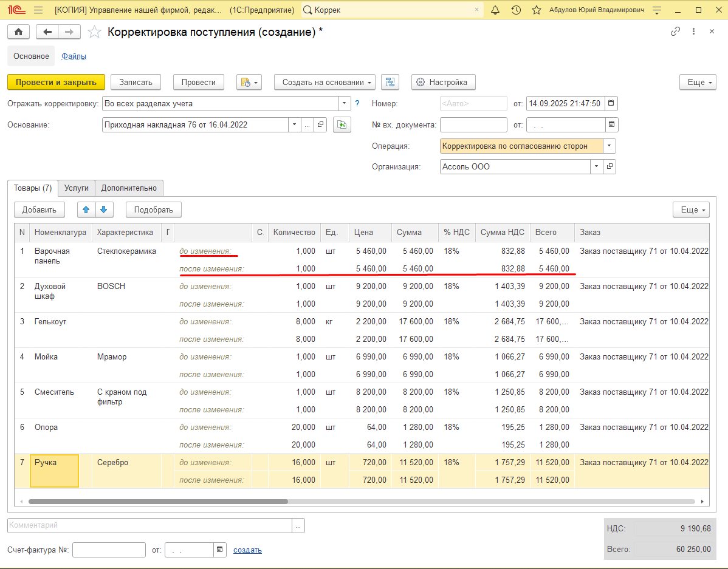Image resolution: width=728 pixels, height=569 pixels.
Task: Expand the Организация dropdown arrow
Action: tap(596, 166)
